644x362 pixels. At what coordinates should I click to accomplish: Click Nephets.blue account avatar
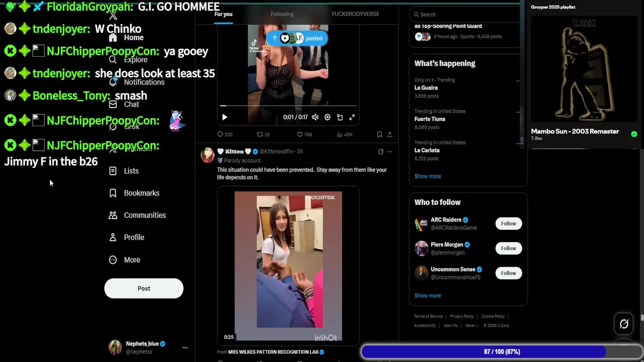(115, 347)
